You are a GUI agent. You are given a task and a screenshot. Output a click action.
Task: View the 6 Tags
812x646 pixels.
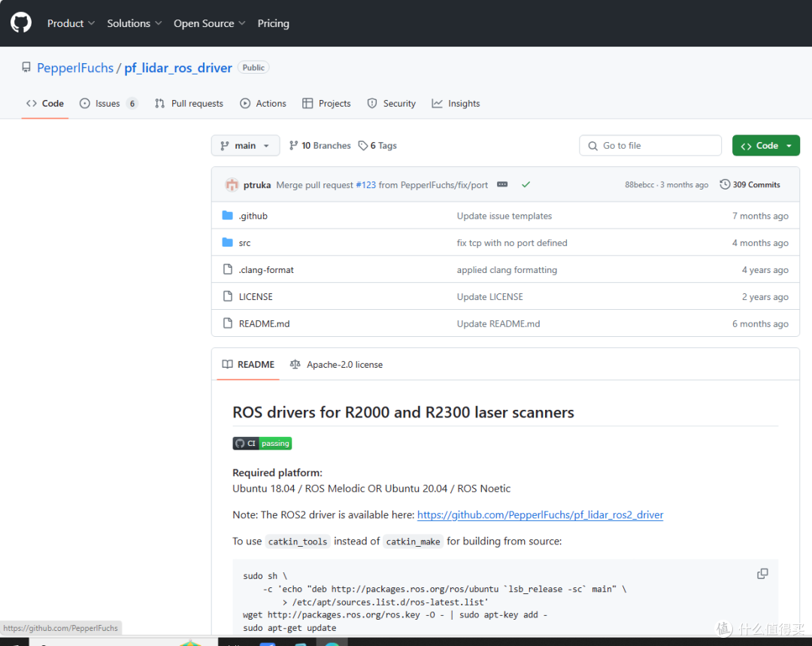377,146
